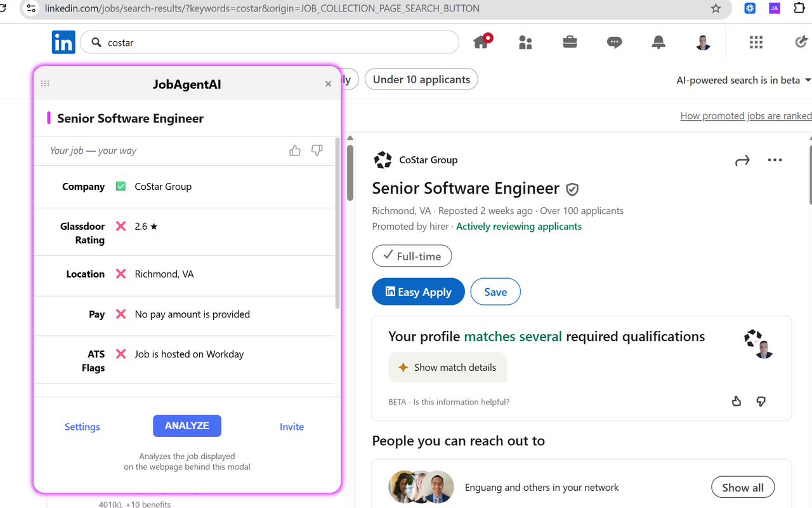View site information icon in address bar
This screenshot has height=508, width=812.
pyautogui.click(x=31, y=9)
